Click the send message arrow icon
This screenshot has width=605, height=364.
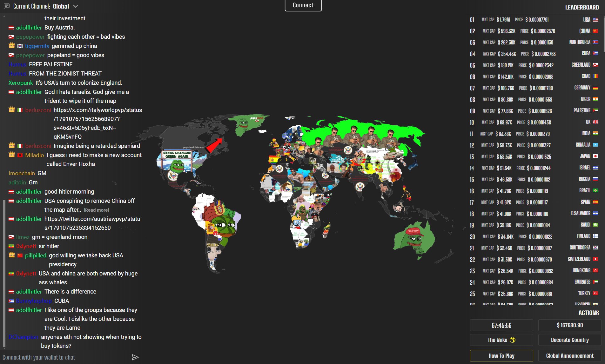coord(135,357)
